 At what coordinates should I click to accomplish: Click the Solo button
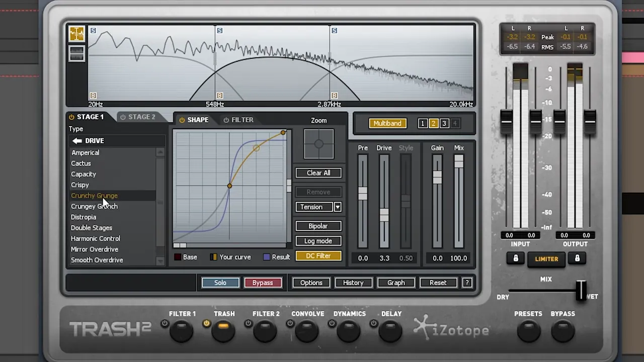[x=220, y=283]
